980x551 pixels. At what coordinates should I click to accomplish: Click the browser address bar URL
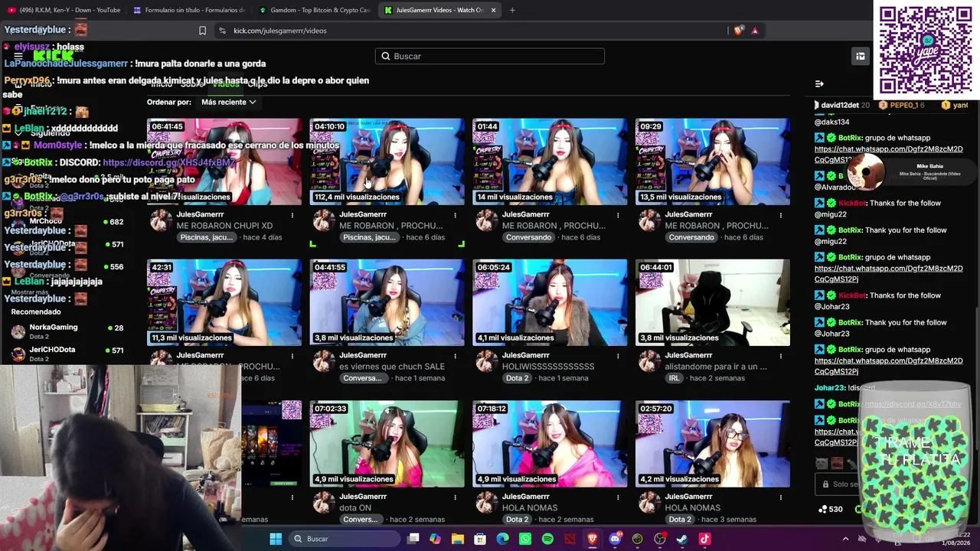pyautogui.click(x=279, y=31)
